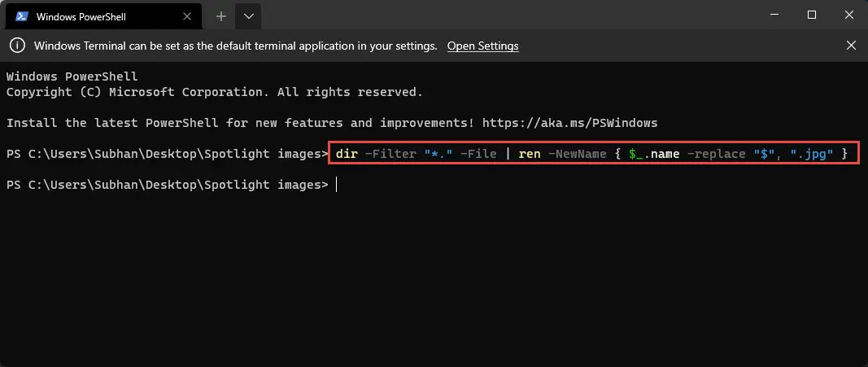Click the green $_ variable in the command
868x367 pixels.
[x=635, y=154]
